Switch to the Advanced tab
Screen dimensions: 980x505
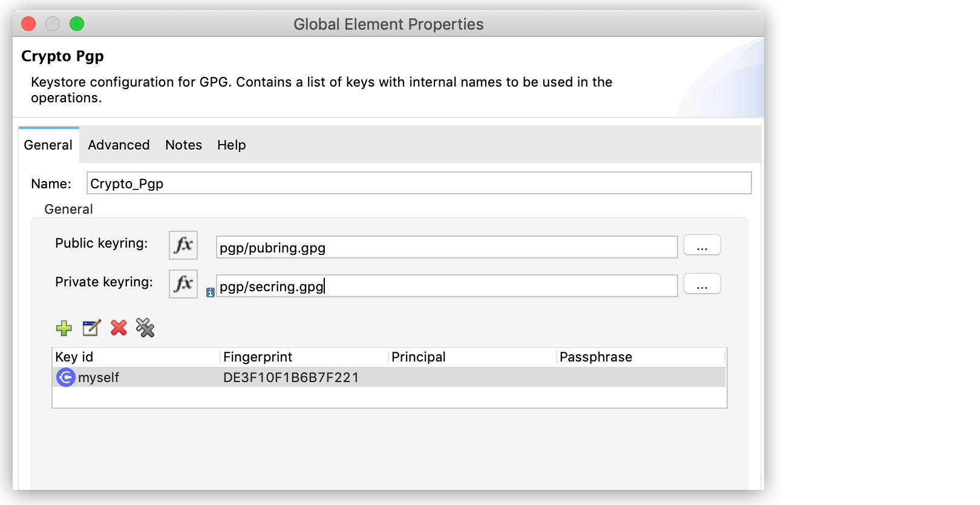point(119,145)
